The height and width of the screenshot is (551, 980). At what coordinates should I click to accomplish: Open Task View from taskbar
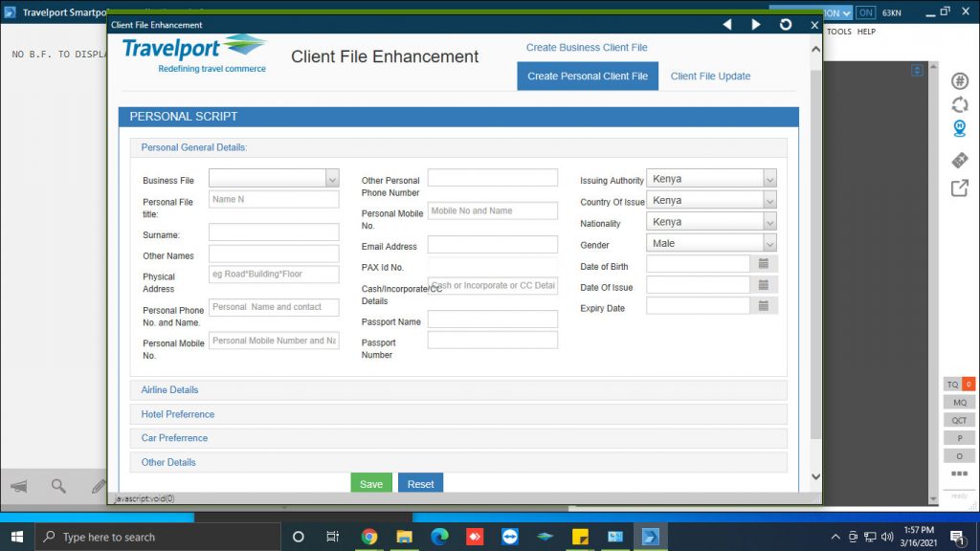[332, 537]
